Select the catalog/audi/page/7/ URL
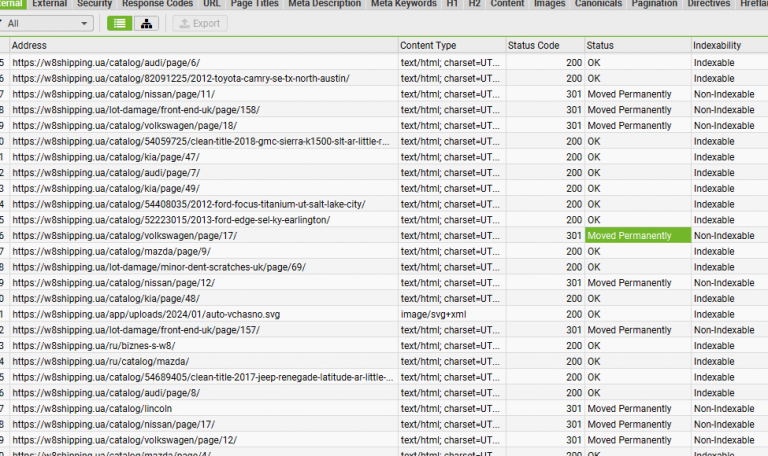 pyautogui.click(x=106, y=173)
